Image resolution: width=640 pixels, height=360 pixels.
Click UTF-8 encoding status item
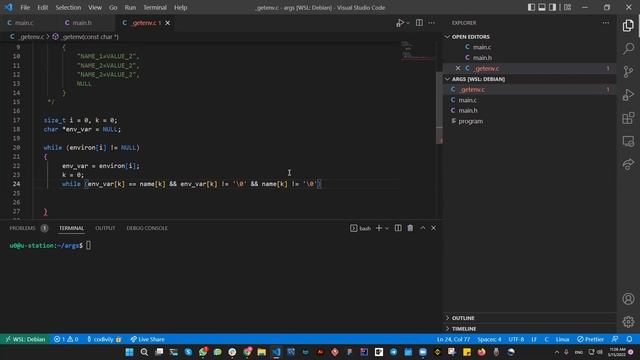(x=516, y=339)
